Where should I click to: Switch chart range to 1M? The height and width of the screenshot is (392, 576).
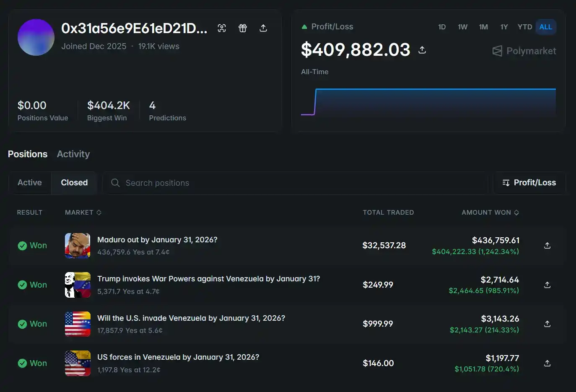483,27
